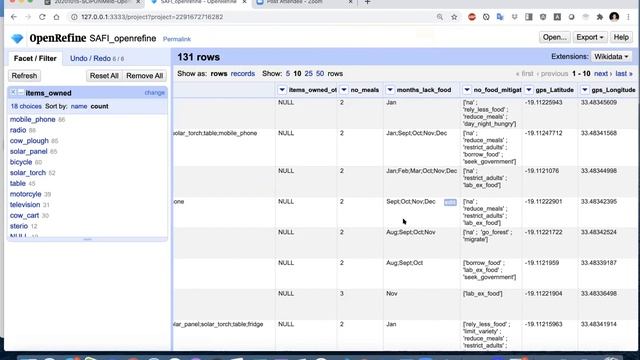Show data as records
Screen dimensions: 640x360
242,73
